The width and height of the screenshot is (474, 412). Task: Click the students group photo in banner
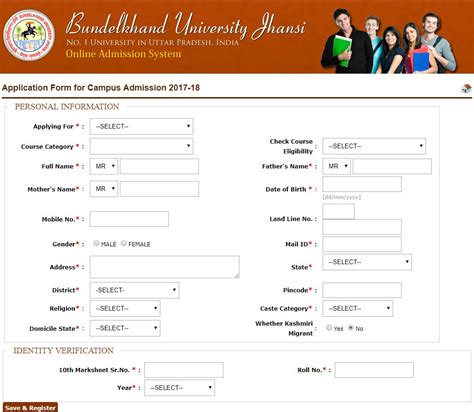pos(389,41)
